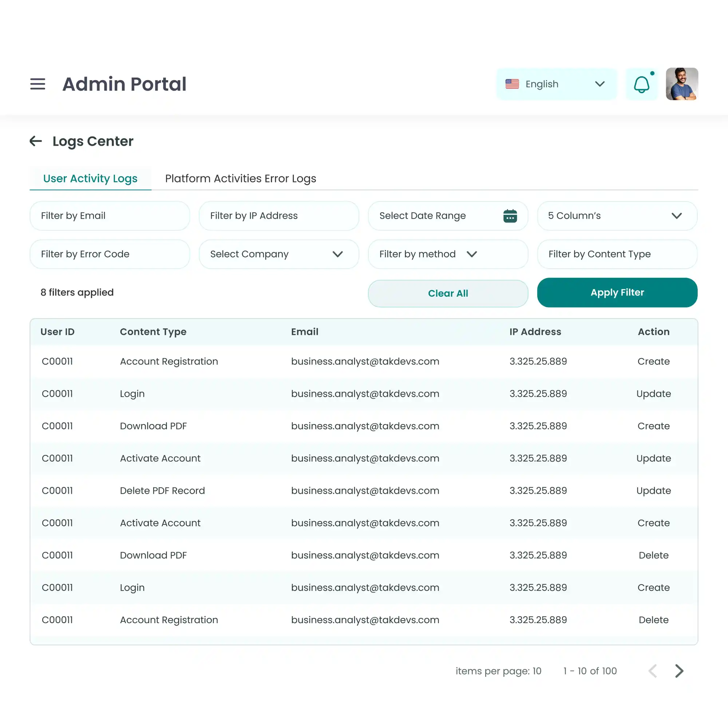
Task: Open the date range calendar icon
Action: 510,216
